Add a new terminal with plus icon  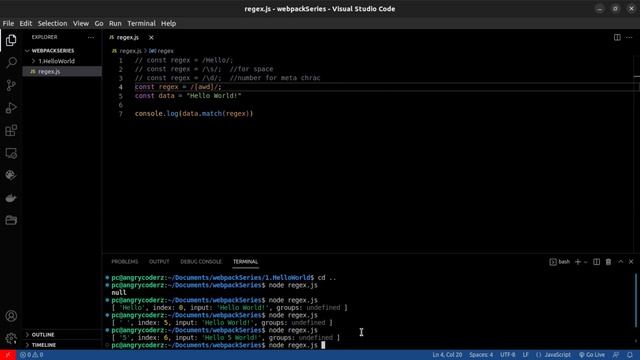(x=578, y=262)
